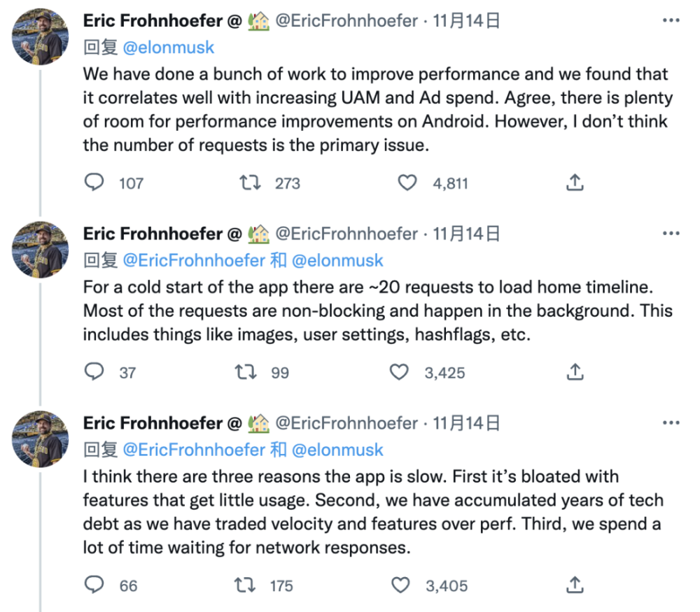Retweet the post with 175 retweets
Screen dimensions: 700x612
tap(244, 585)
